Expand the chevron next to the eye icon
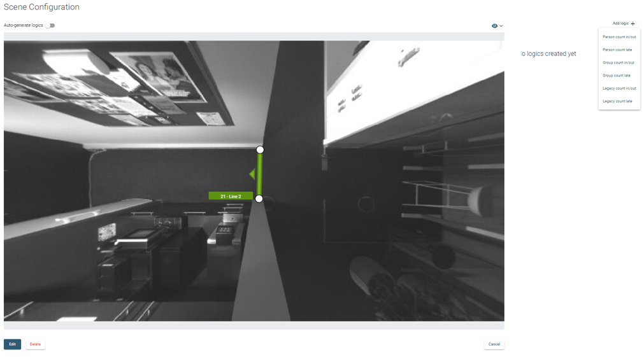The height and width of the screenshot is (357, 644). (501, 26)
